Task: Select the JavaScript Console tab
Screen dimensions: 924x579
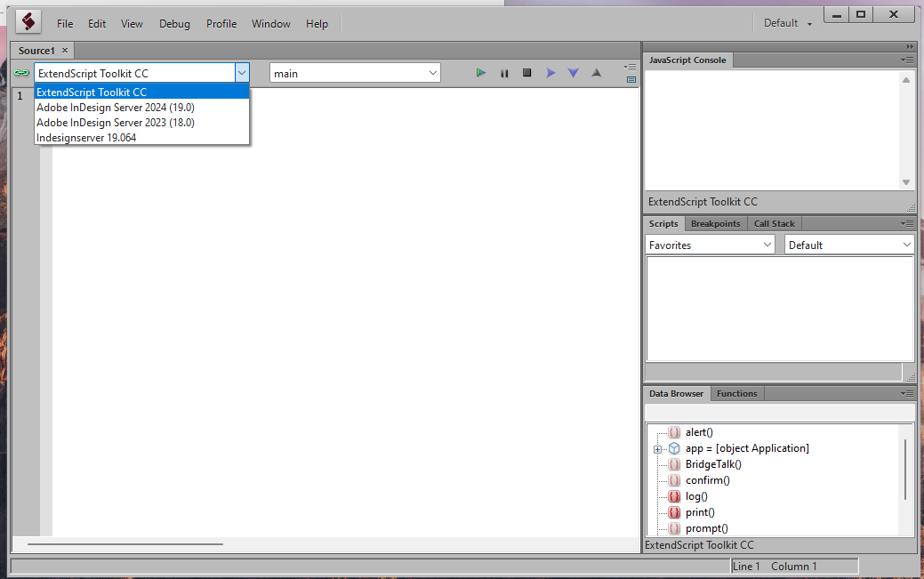Action: click(x=687, y=60)
